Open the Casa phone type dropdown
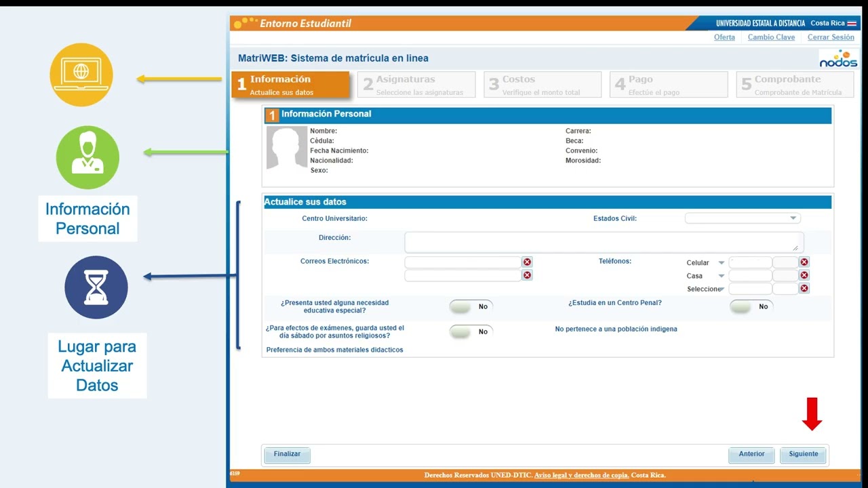 pyautogui.click(x=722, y=276)
